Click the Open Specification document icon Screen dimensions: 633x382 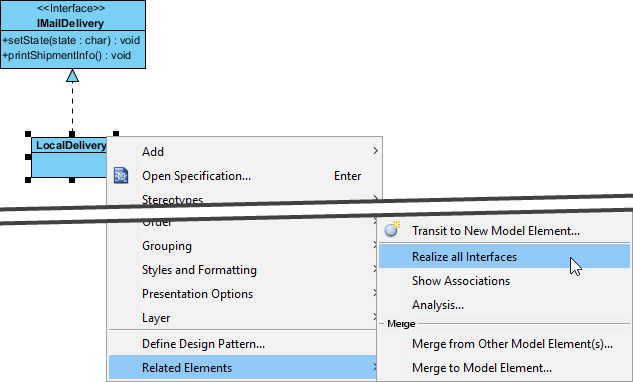pos(121,176)
